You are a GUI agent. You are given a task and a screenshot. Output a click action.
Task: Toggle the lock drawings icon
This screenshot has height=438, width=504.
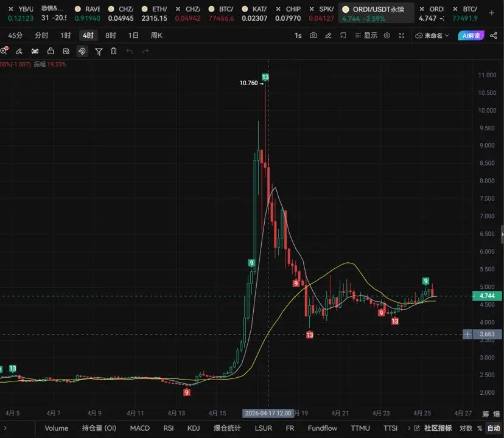pyautogui.click(x=51, y=50)
